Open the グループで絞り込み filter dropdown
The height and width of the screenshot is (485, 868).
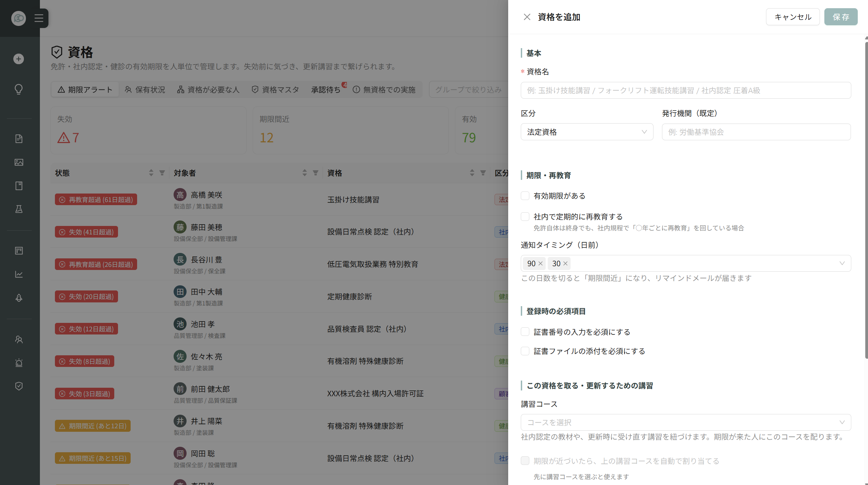click(469, 90)
